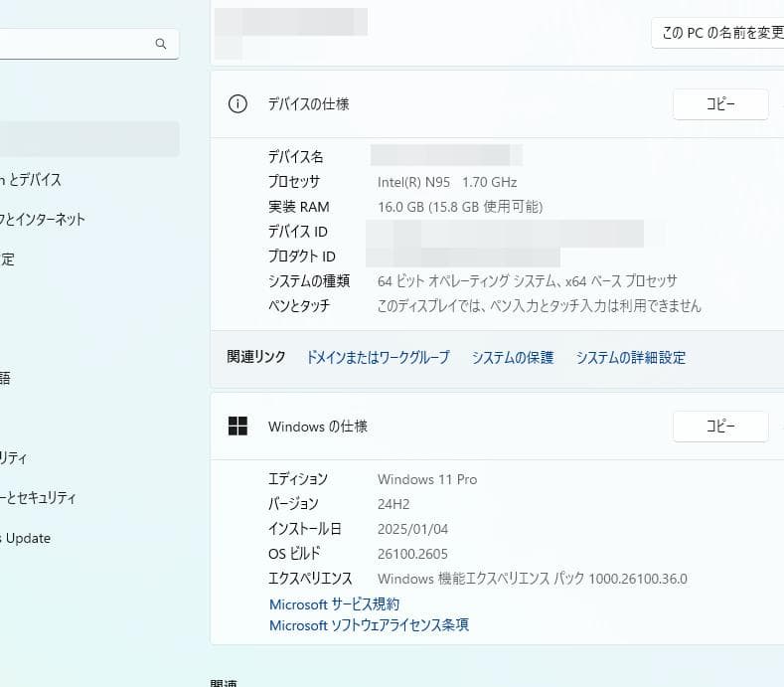Image resolution: width=784 pixels, height=687 pixels.
Task: Click the 実装 RAM label
Action: [x=298, y=207]
